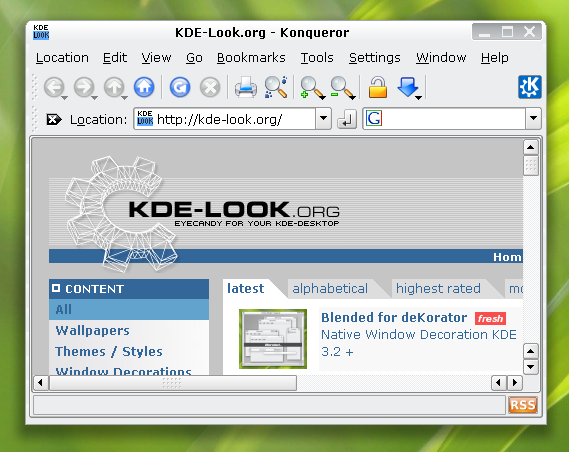Viewport: 569px width, 452px height.
Task: Open the Bookmarks menu
Action: pyautogui.click(x=251, y=58)
